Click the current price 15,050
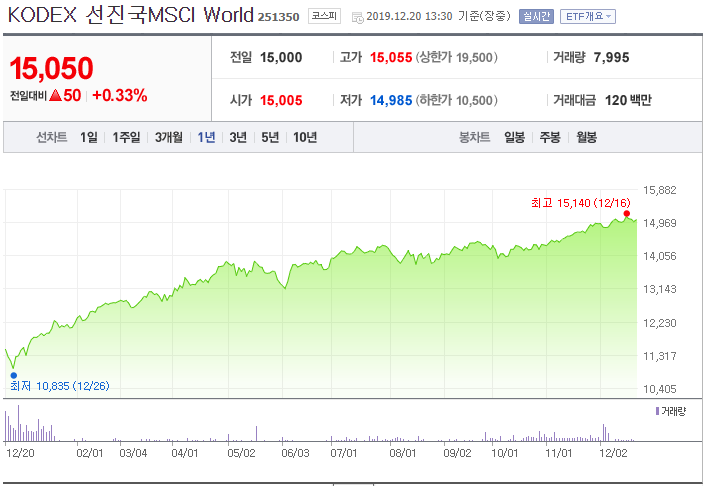The width and height of the screenshot is (703, 486). (52, 68)
